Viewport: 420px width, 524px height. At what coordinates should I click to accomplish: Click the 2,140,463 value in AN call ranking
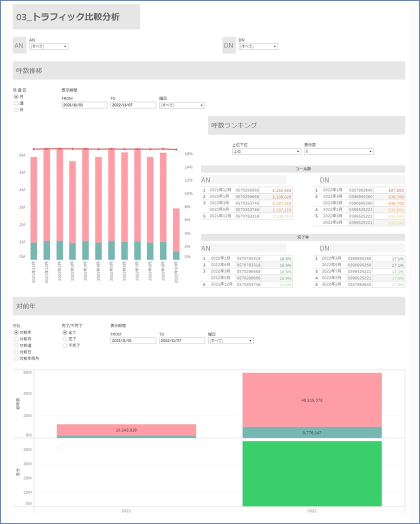click(281, 190)
